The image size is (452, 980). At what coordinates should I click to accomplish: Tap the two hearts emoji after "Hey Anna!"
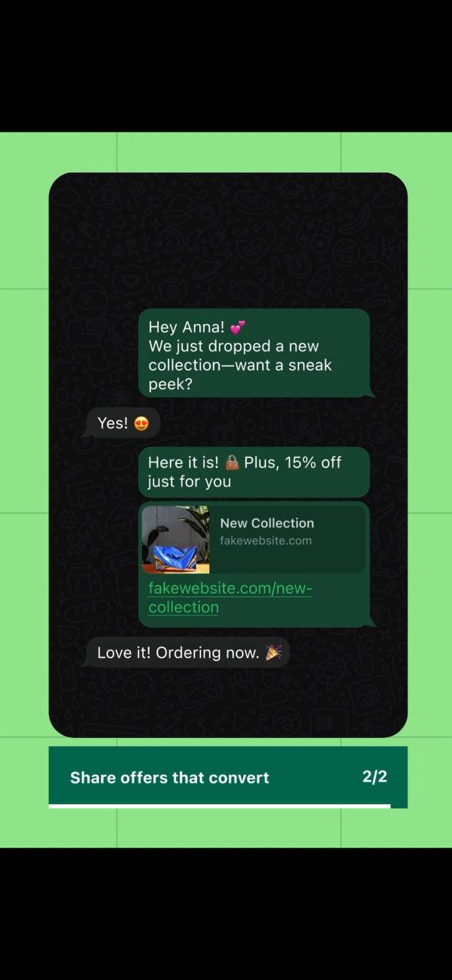point(237,328)
